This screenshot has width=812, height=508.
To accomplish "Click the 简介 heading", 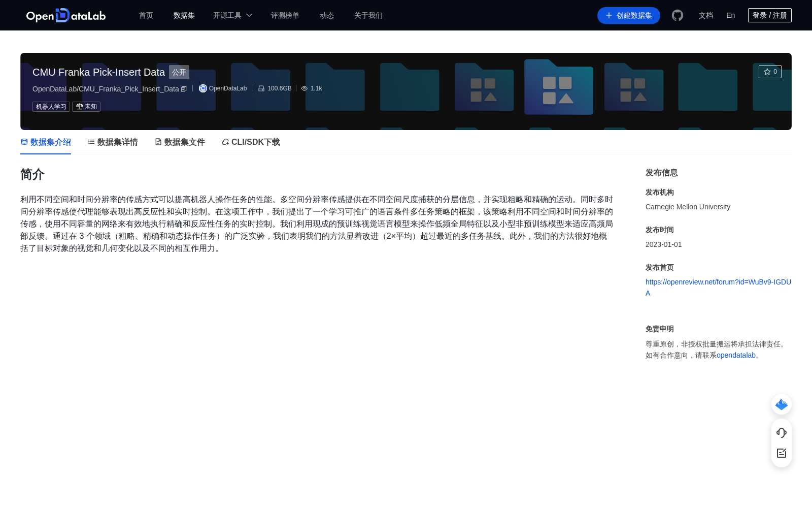I will pyautogui.click(x=32, y=174).
